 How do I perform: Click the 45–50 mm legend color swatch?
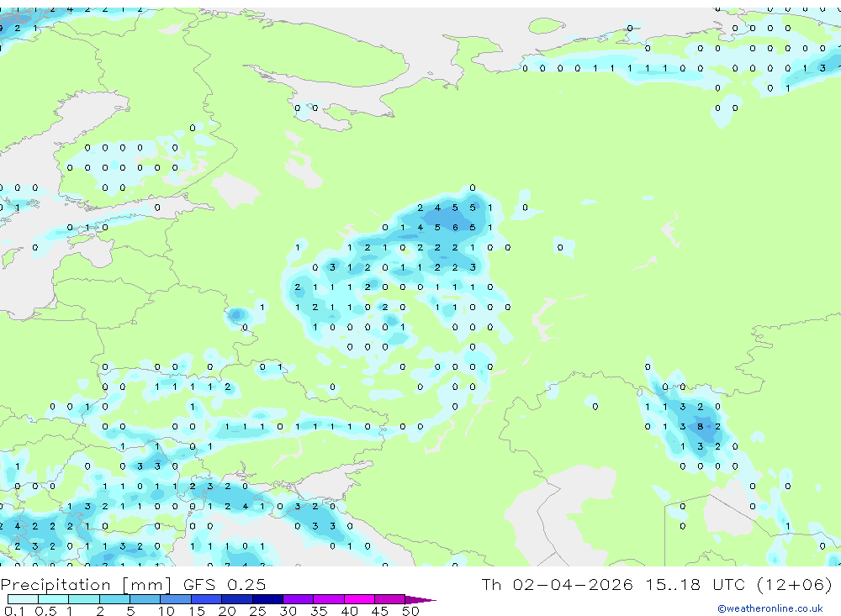pos(390,599)
